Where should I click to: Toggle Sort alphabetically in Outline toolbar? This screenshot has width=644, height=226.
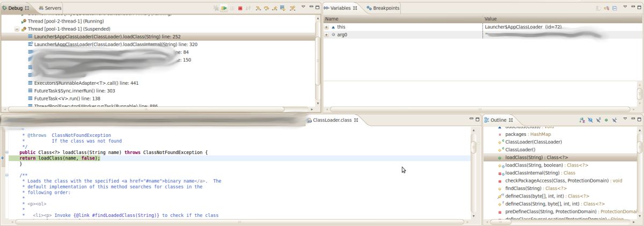[x=582, y=120]
